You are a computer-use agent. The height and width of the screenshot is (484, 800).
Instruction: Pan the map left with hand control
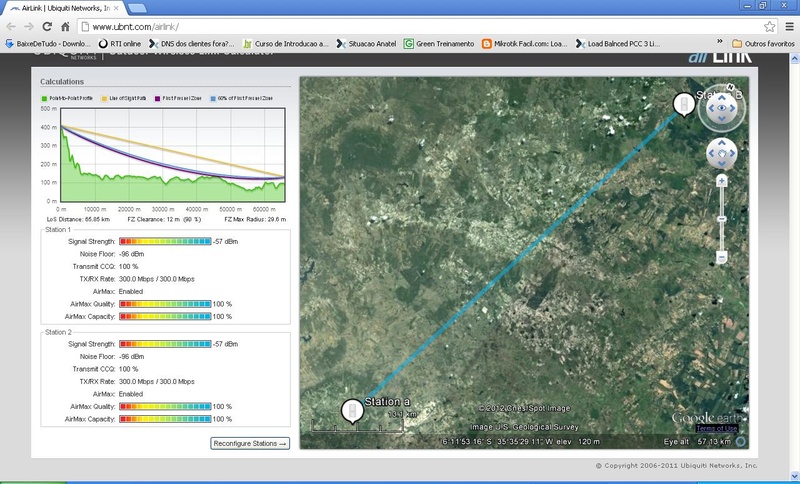pos(711,154)
